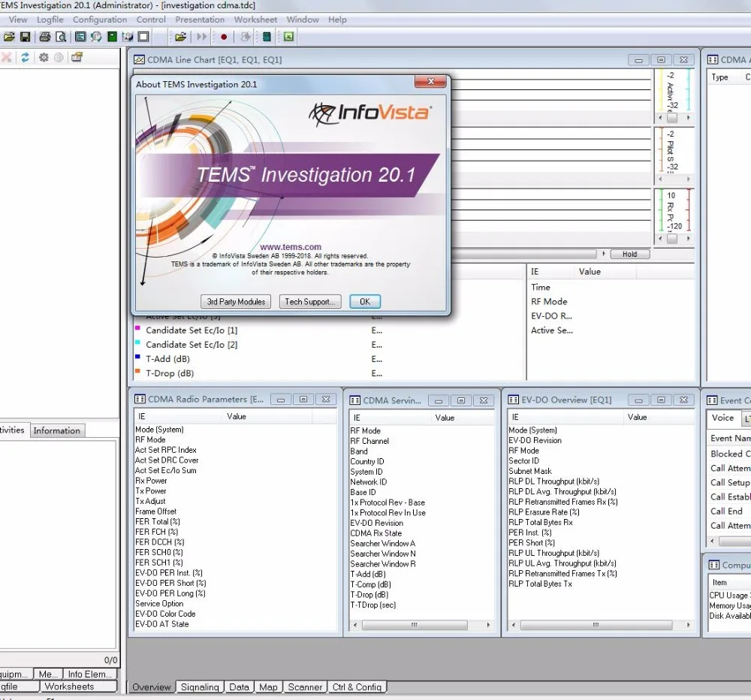Viewport: 751px width, 700px height.
Task: Open the Presentation menu
Action: (x=200, y=20)
